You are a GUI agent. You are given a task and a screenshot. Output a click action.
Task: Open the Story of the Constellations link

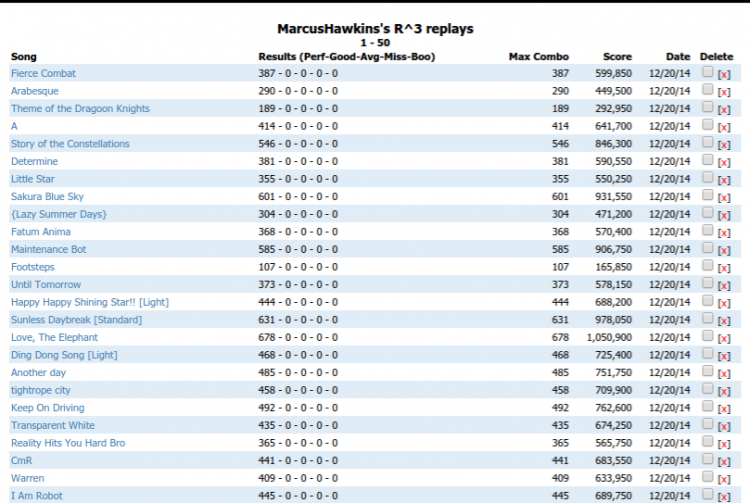[70, 144]
